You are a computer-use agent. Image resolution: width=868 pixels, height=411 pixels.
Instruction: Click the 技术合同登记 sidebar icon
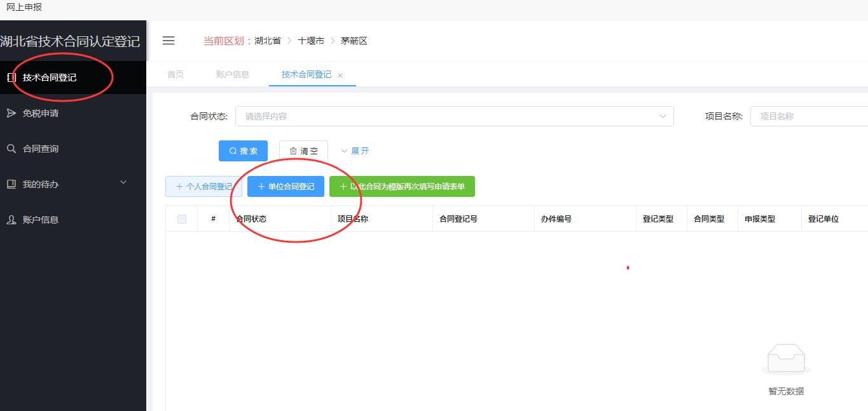pyautogui.click(x=11, y=77)
